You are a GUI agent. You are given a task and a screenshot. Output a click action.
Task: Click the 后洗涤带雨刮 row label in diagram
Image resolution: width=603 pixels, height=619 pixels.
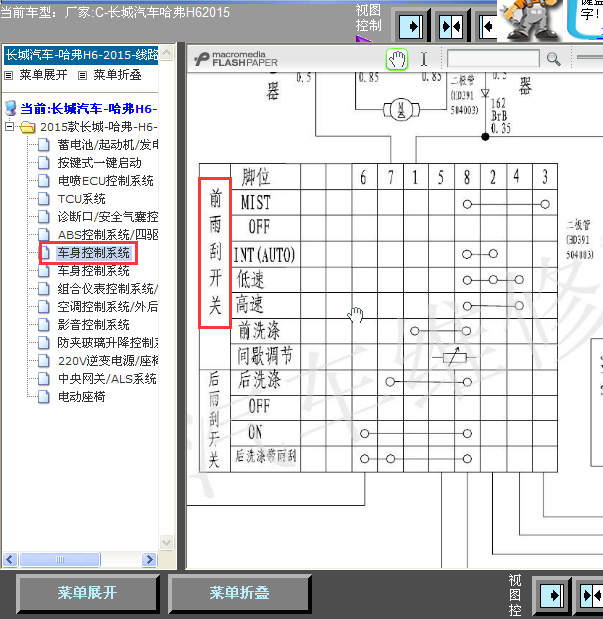pyautogui.click(x=265, y=456)
